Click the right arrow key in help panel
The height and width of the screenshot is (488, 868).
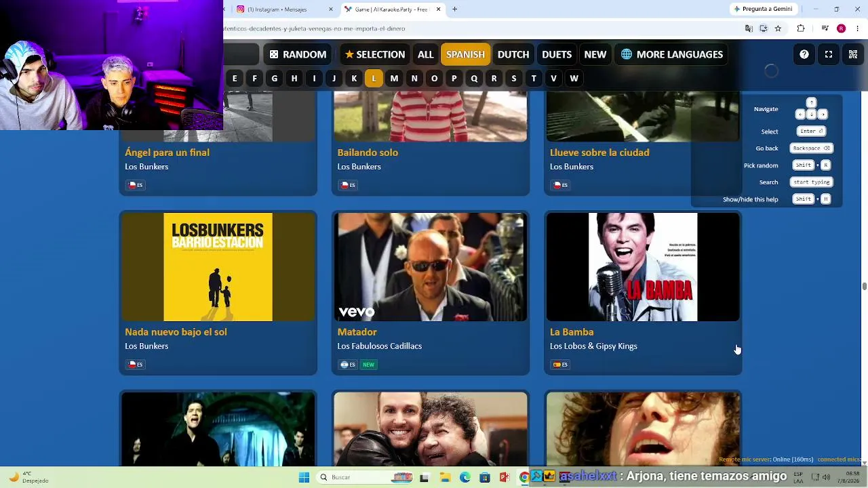[x=823, y=115]
